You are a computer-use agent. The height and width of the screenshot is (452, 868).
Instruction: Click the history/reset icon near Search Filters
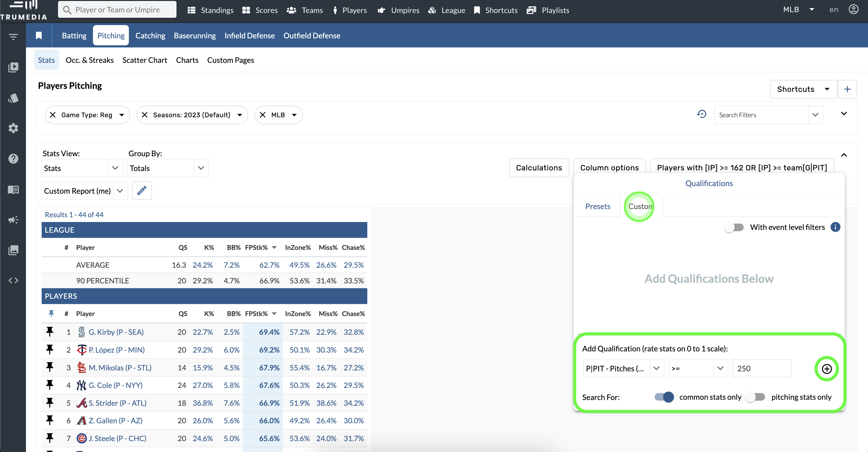click(x=701, y=114)
